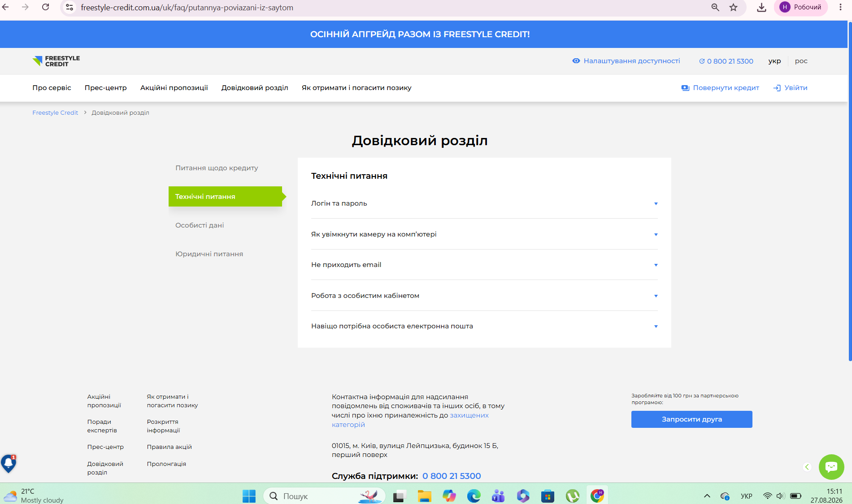Open site information icon in address bar

(70, 7)
